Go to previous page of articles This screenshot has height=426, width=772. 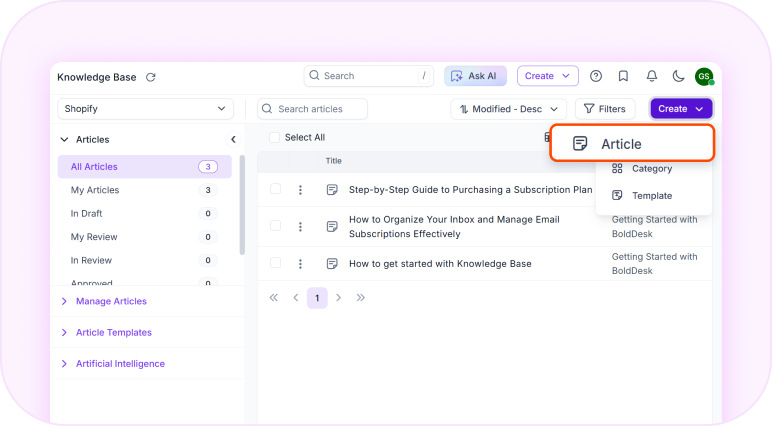pyautogui.click(x=296, y=297)
